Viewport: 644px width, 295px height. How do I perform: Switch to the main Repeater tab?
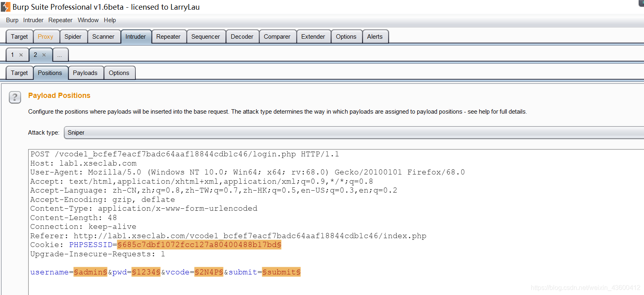(x=168, y=37)
